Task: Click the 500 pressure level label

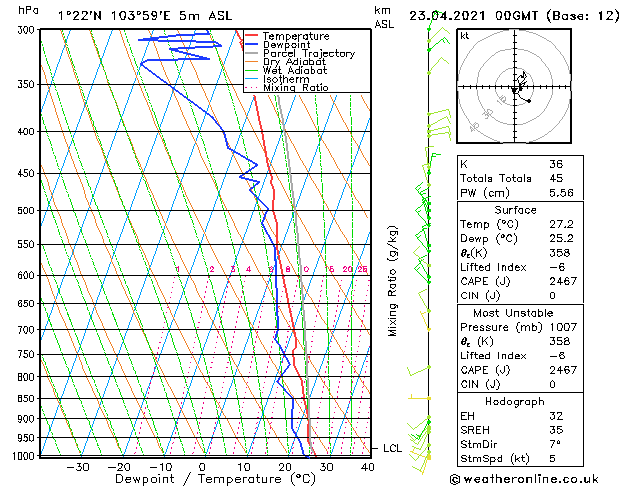Action: pos(28,211)
